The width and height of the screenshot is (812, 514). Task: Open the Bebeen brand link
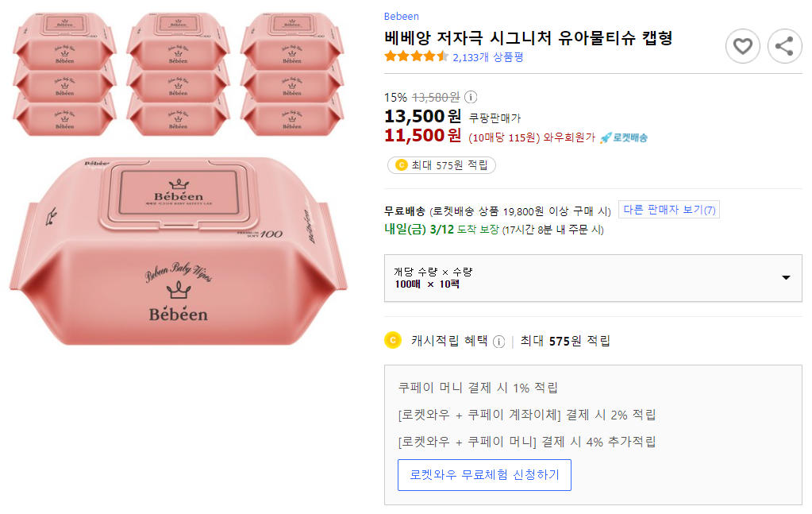[402, 17]
